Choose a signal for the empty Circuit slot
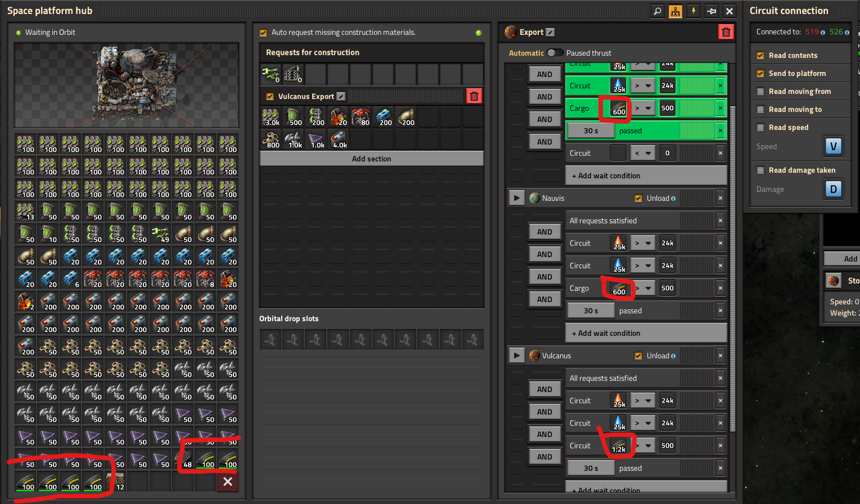 point(618,153)
